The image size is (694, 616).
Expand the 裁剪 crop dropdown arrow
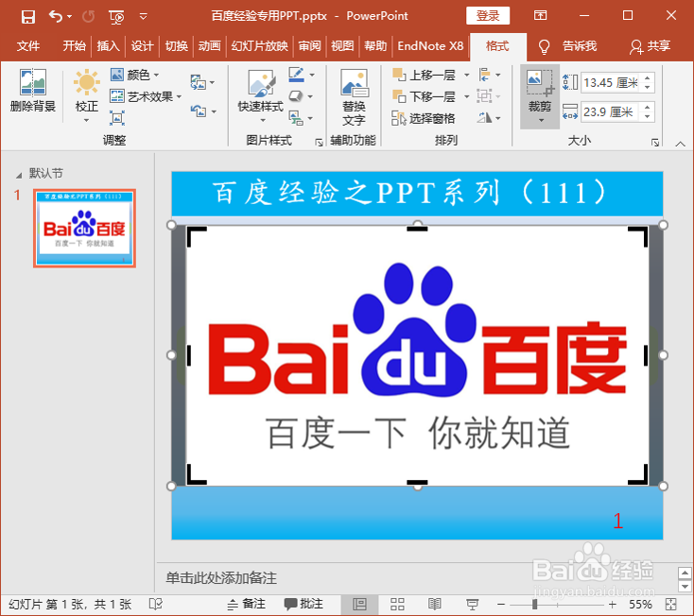point(541,121)
